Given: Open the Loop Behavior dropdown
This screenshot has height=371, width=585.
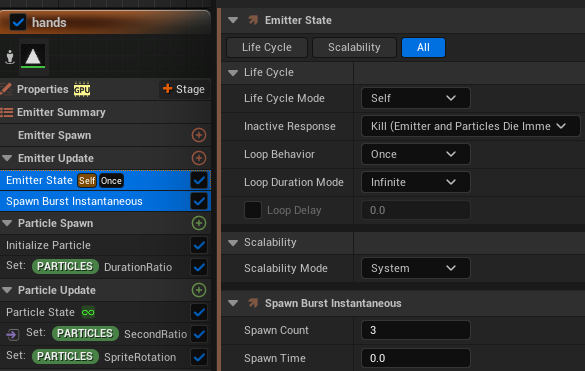Looking at the screenshot, I should click(x=416, y=154).
